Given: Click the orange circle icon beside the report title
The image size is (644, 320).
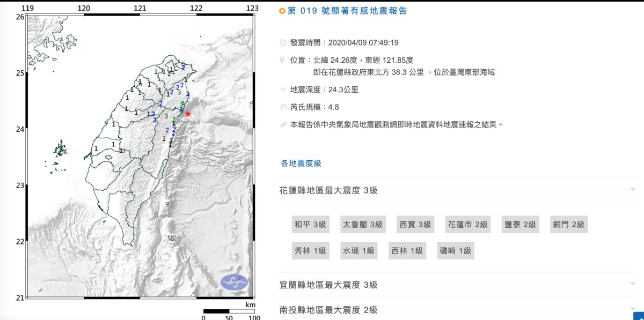Looking at the screenshot, I should point(283,11).
